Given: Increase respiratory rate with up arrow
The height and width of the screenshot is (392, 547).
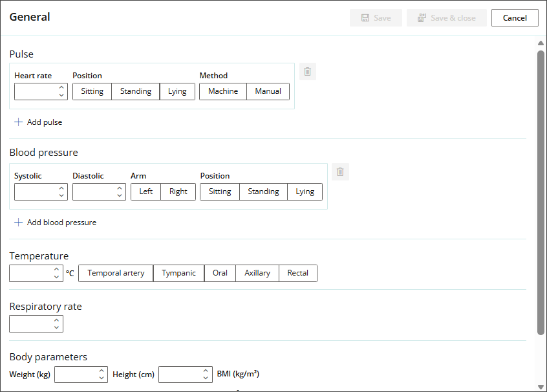Looking at the screenshot, I should (x=57, y=320).
